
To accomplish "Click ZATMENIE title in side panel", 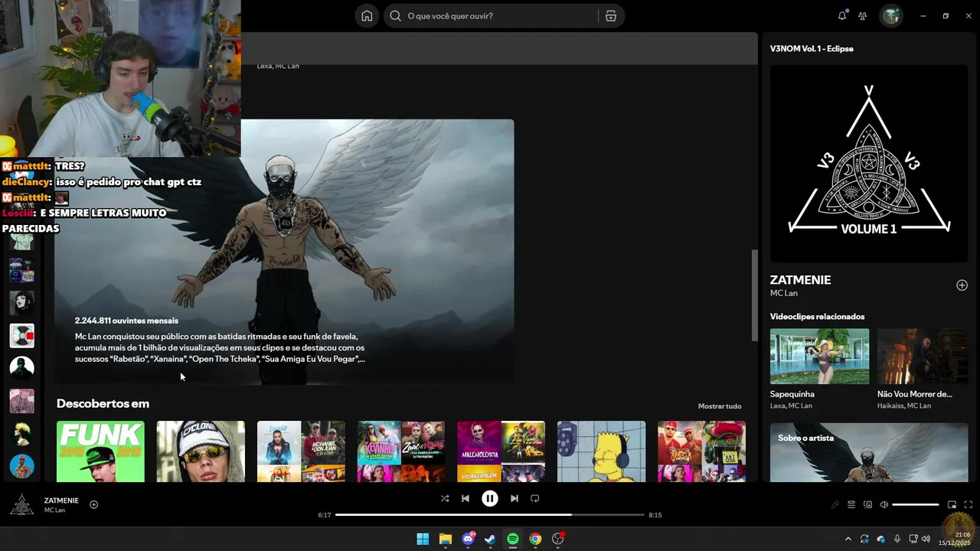I will 801,280.
